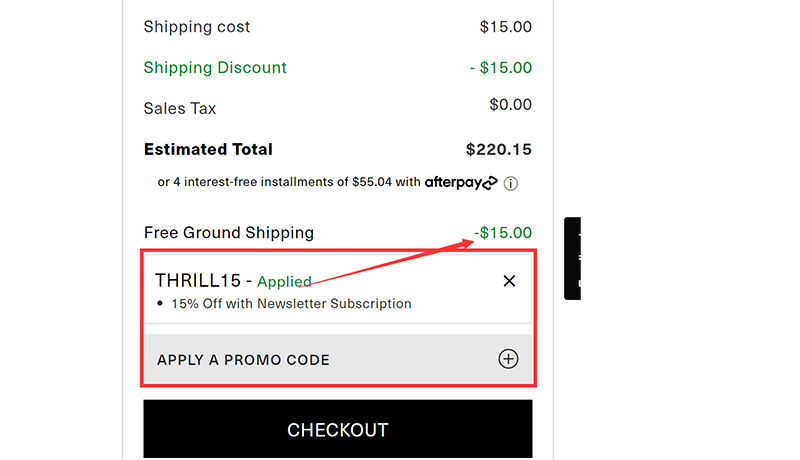Click the bold Estimated Total label
Viewport: 800px width, 460px height.
point(208,150)
